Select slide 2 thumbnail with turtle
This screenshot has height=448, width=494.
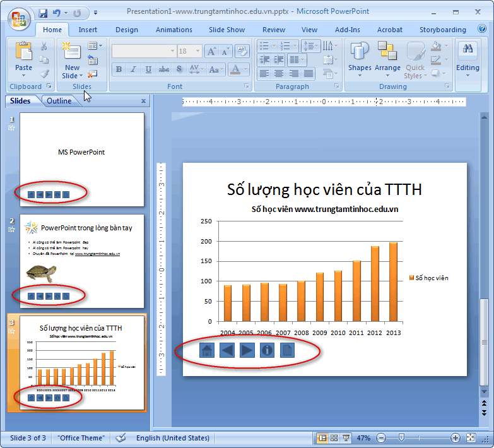pyautogui.click(x=82, y=261)
